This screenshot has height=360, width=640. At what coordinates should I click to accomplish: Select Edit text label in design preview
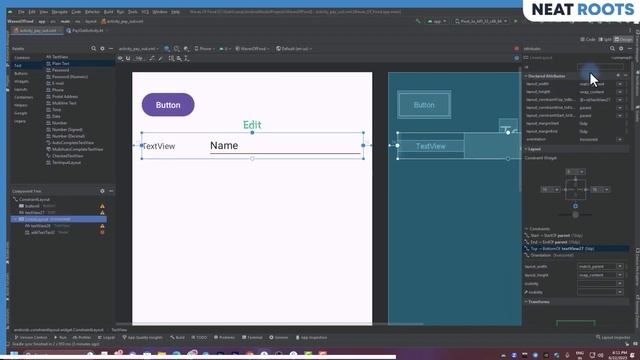click(x=252, y=125)
